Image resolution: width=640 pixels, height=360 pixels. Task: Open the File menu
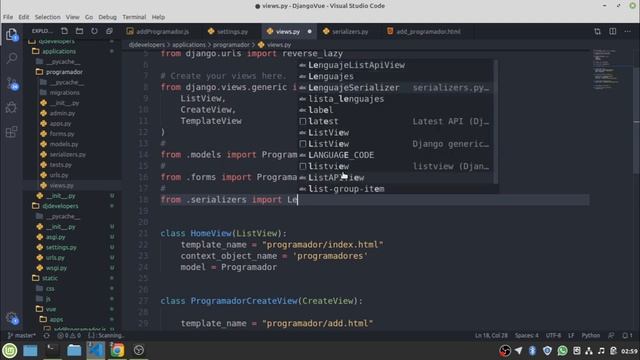[8, 17]
